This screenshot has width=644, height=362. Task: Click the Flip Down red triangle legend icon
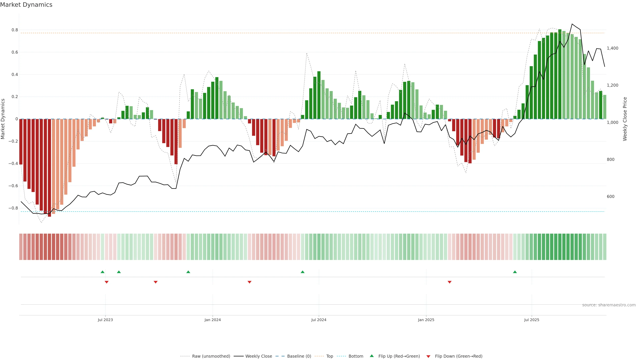[x=428, y=356]
